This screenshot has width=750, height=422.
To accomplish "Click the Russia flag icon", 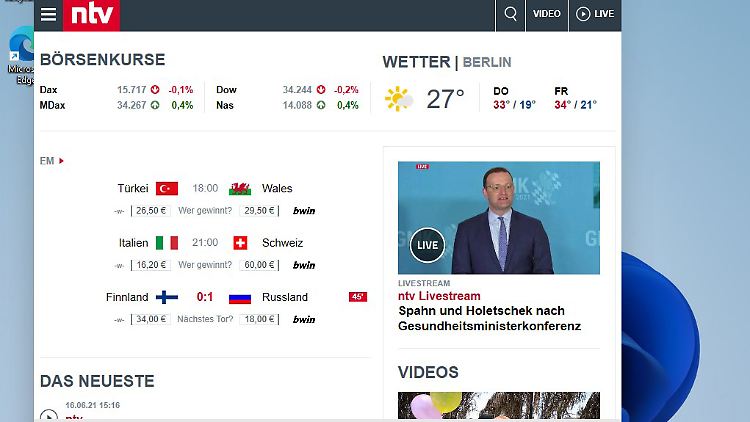I will click(x=240, y=297).
